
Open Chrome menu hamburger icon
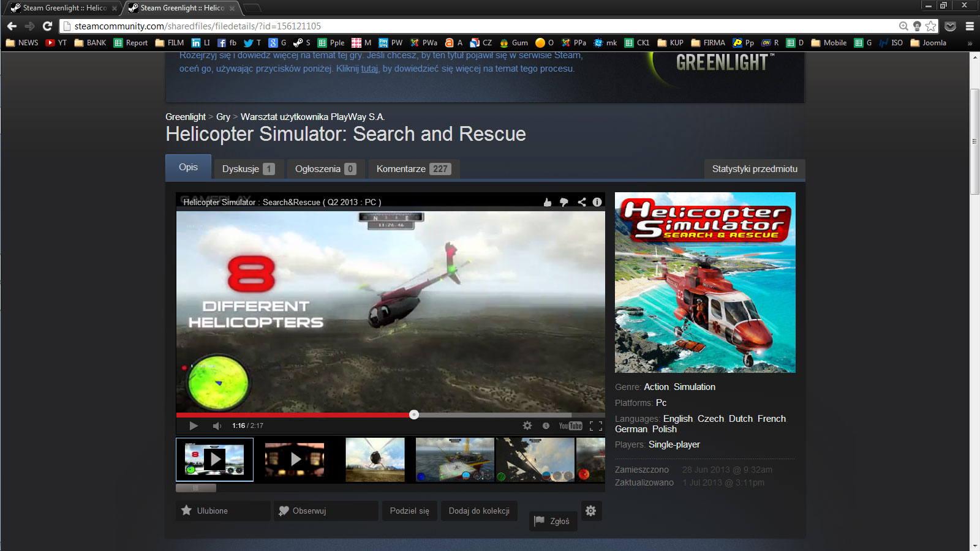[x=970, y=26]
